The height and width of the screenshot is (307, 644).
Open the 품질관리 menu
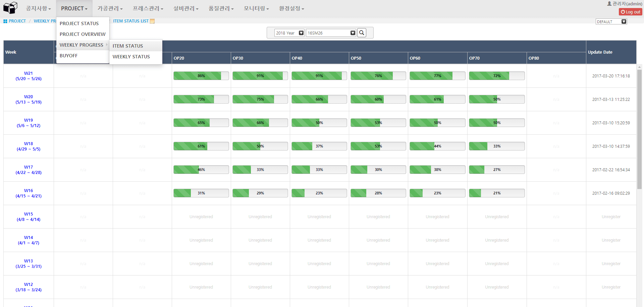tap(221, 8)
